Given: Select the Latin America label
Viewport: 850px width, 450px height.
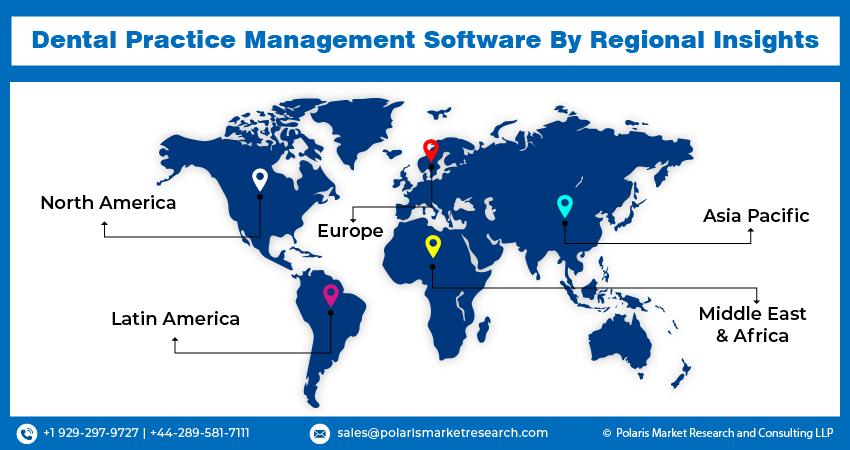Looking at the screenshot, I should coord(176,318).
